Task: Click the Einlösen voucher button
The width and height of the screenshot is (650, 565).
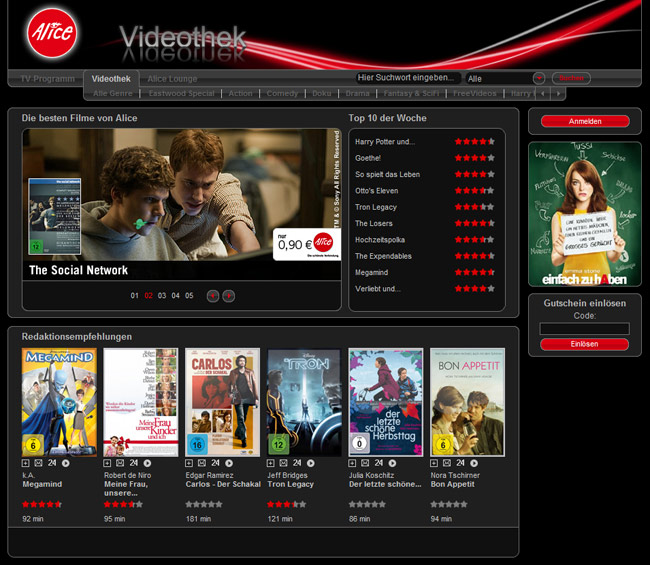Action: pyautogui.click(x=585, y=344)
